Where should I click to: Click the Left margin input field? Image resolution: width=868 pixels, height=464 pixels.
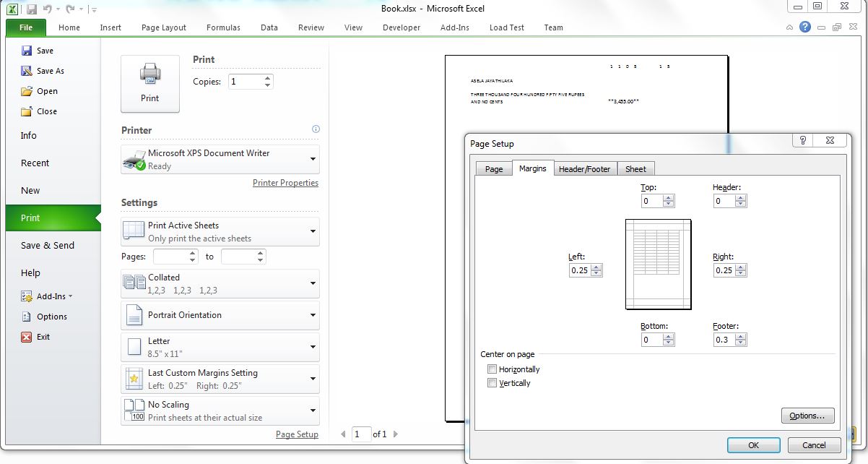(x=580, y=270)
